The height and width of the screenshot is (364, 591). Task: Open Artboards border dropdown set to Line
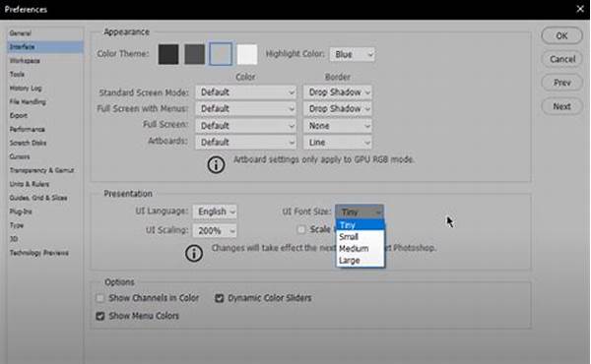coord(338,143)
